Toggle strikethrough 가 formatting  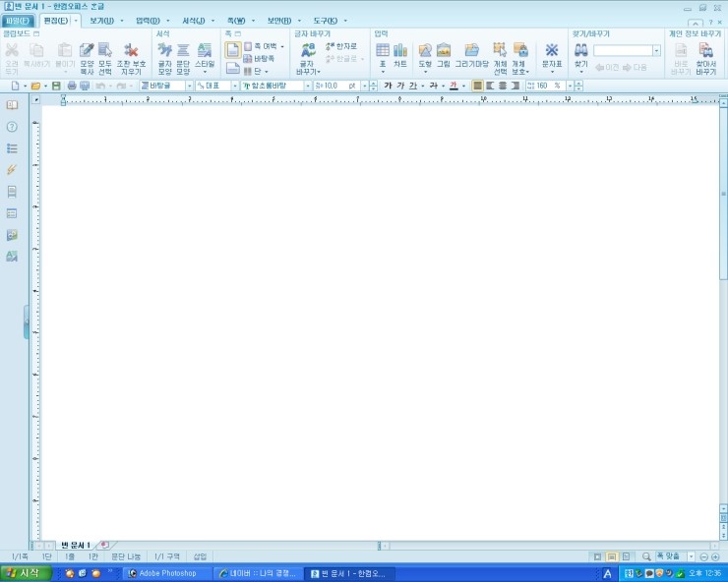pos(434,86)
